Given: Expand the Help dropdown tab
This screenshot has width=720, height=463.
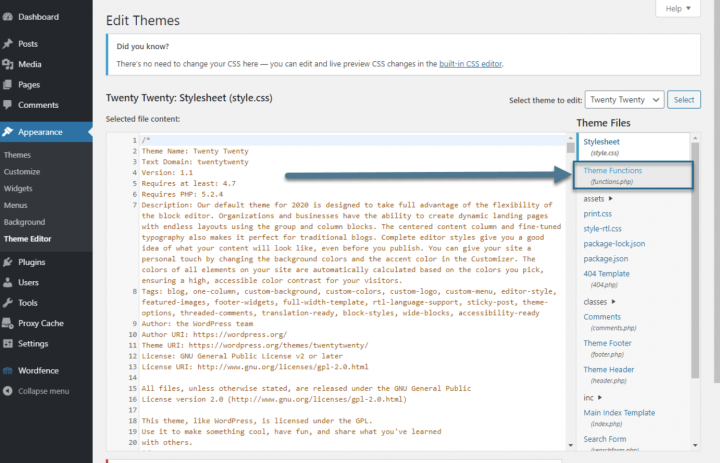Looking at the screenshot, I should 678,8.
